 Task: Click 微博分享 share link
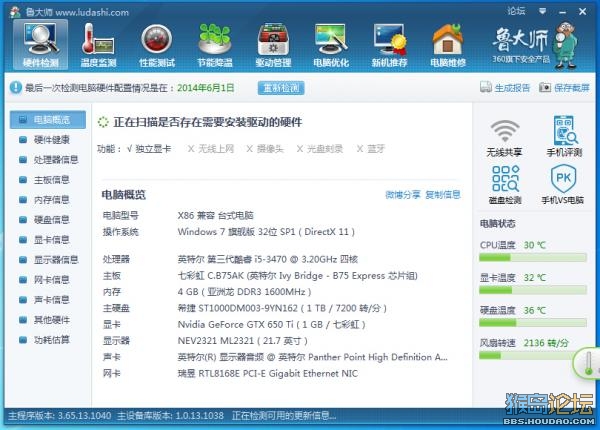[403, 195]
